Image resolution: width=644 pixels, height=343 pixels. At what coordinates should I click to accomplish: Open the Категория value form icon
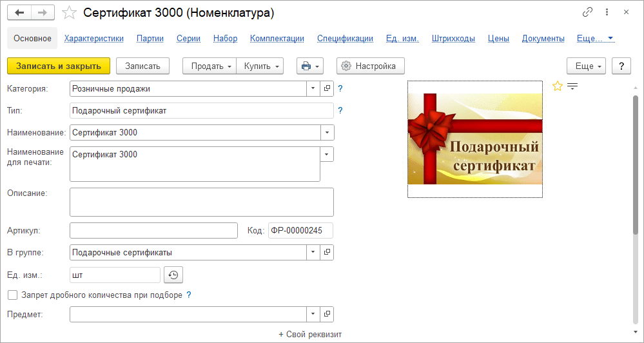(x=327, y=88)
